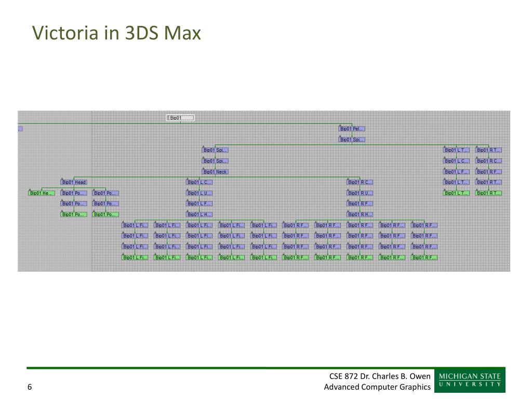Image resolution: width=532 pixels, height=399 pixels.
Task: Collapse arrow on the Bip01 Neck node
Action: [x=203, y=169]
